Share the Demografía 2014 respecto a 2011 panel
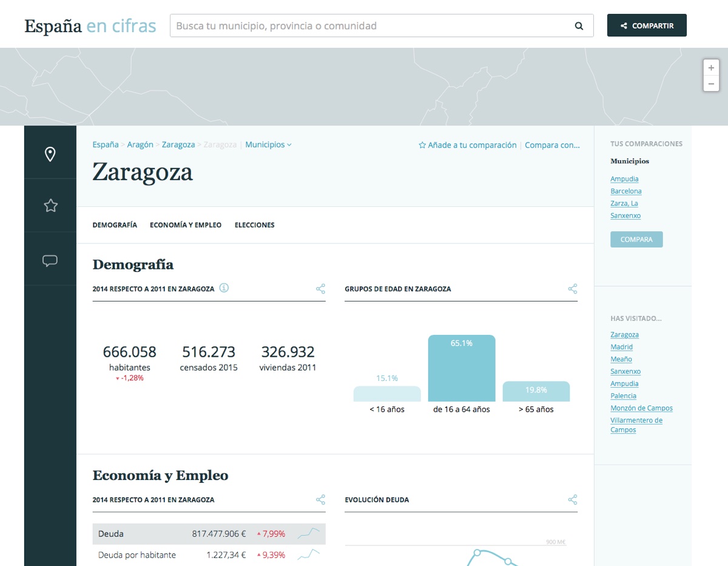The image size is (728, 566). click(x=320, y=289)
